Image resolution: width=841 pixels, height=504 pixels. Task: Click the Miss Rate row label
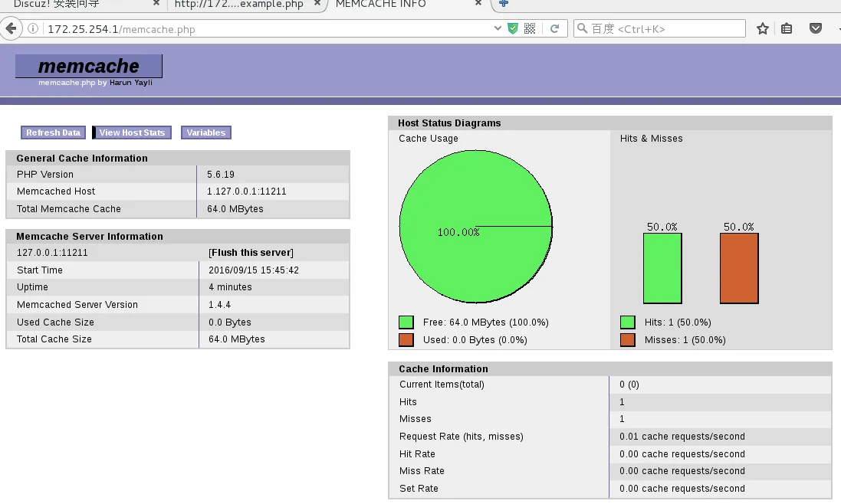(422, 471)
